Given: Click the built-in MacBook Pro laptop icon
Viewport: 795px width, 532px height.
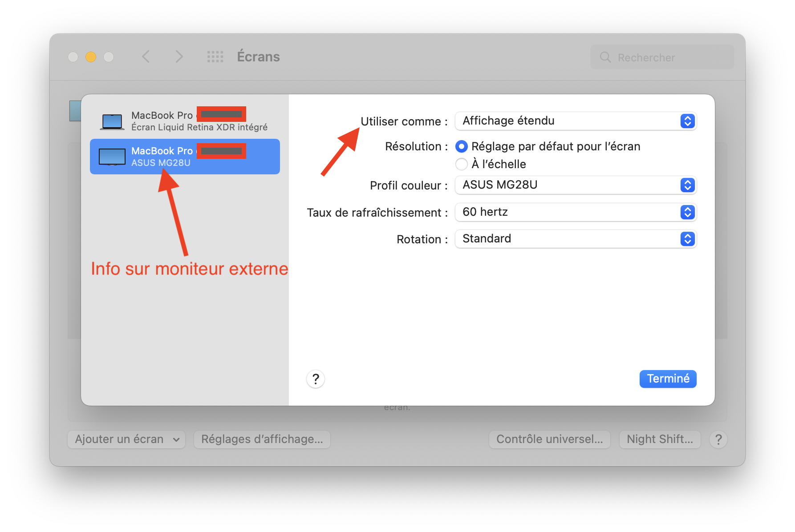Looking at the screenshot, I should pos(112,121).
